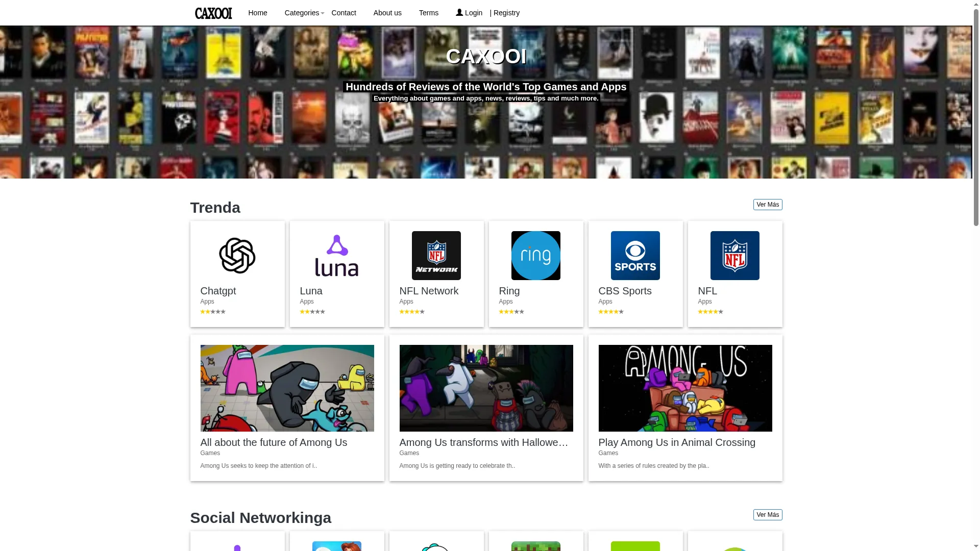Image resolution: width=980 pixels, height=551 pixels.
Task: Open the CBS Sports app icon
Action: (x=635, y=256)
